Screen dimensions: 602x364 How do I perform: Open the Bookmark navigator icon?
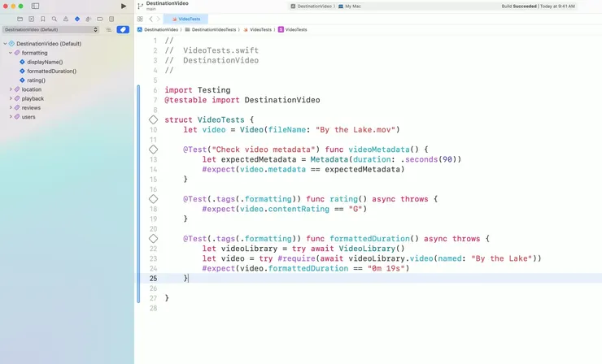click(x=43, y=19)
